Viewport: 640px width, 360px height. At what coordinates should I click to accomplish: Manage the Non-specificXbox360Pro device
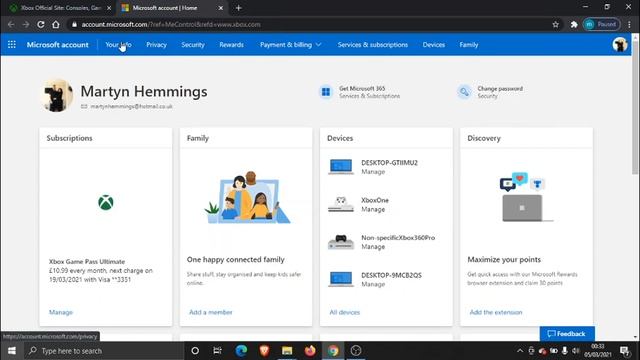click(x=373, y=247)
